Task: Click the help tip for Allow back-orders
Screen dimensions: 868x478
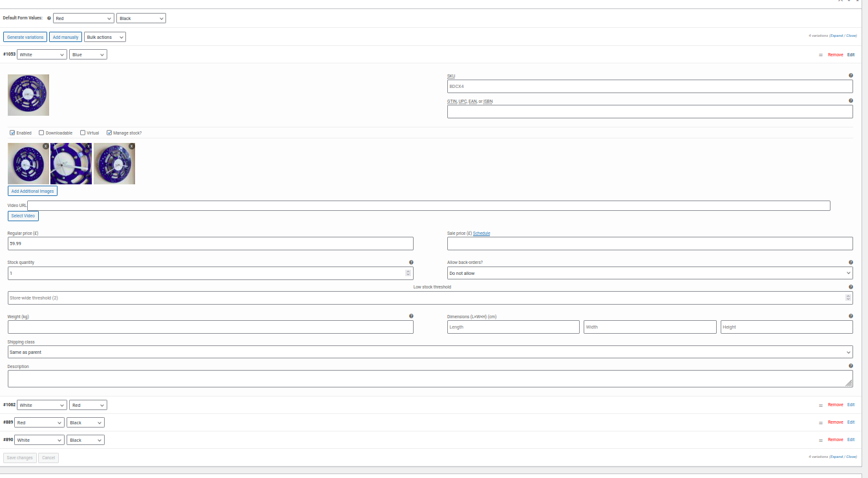Action: tap(851, 263)
